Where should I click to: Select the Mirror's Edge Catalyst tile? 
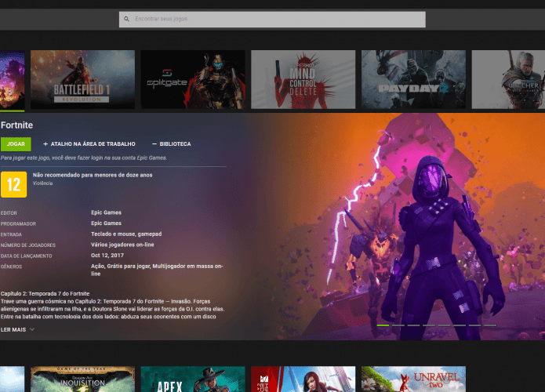pyautogui.click(x=303, y=379)
